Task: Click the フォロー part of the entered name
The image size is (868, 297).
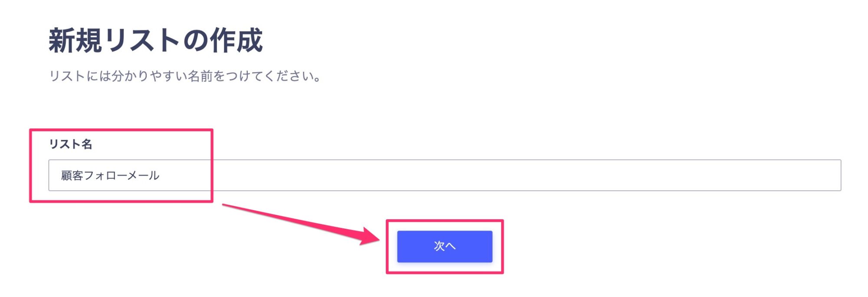Action: point(105,175)
